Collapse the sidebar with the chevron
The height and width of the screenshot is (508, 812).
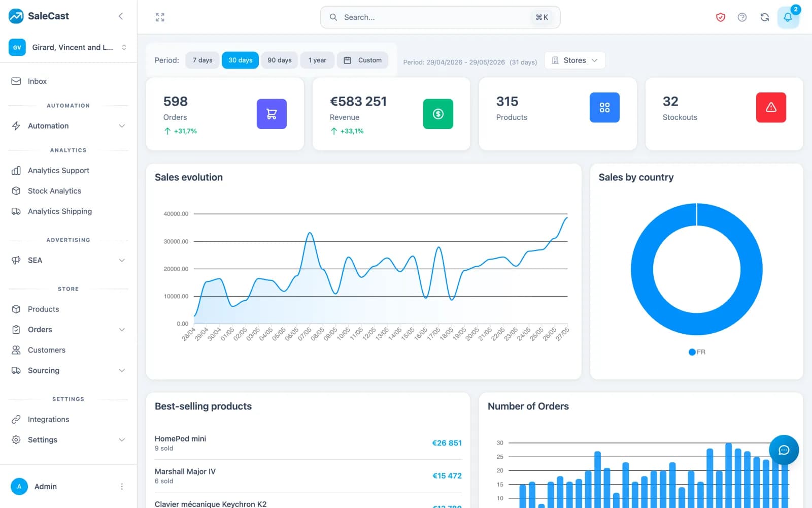[x=120, y=16]
